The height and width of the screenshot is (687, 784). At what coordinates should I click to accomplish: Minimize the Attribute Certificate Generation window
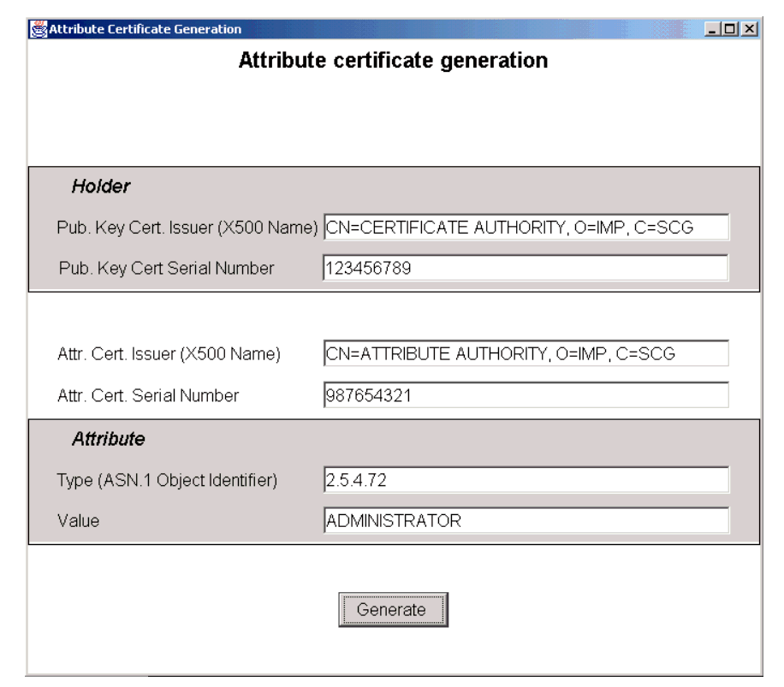(716, 29)
